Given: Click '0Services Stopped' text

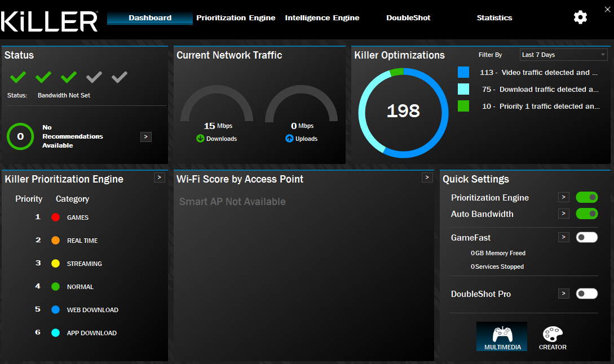Looking at the screenshot, I should (497, 267).
